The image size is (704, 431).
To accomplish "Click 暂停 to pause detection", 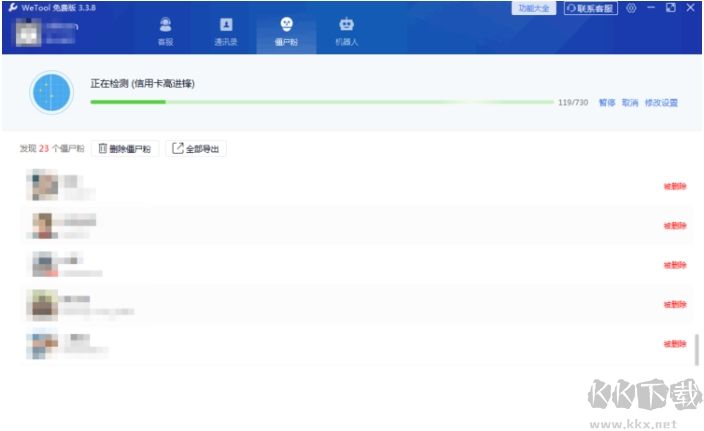I will [x=607, y=102].
